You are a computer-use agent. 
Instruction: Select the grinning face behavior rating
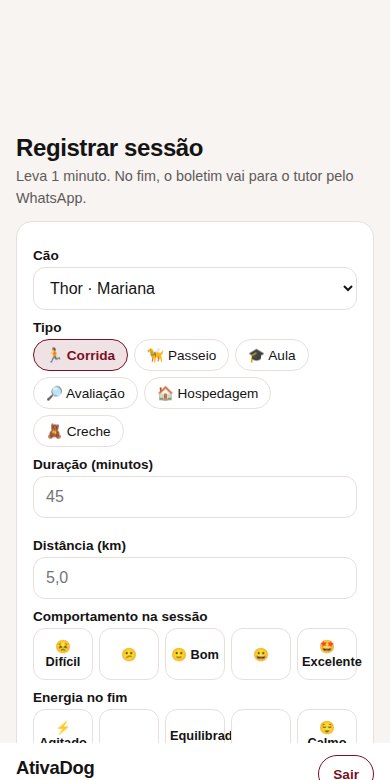[x=261, y=654]
